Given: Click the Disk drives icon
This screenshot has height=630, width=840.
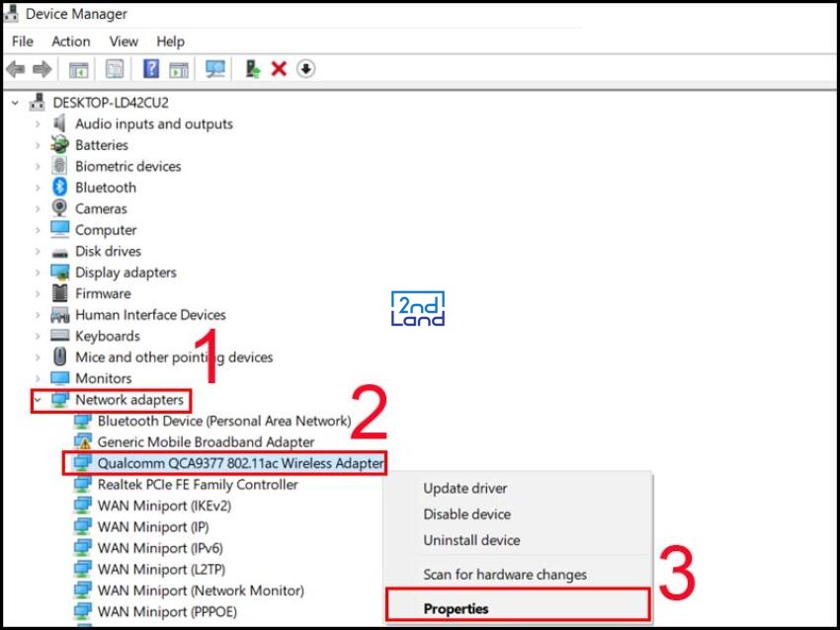Looking at the screenshot, I should click(59, 252).
